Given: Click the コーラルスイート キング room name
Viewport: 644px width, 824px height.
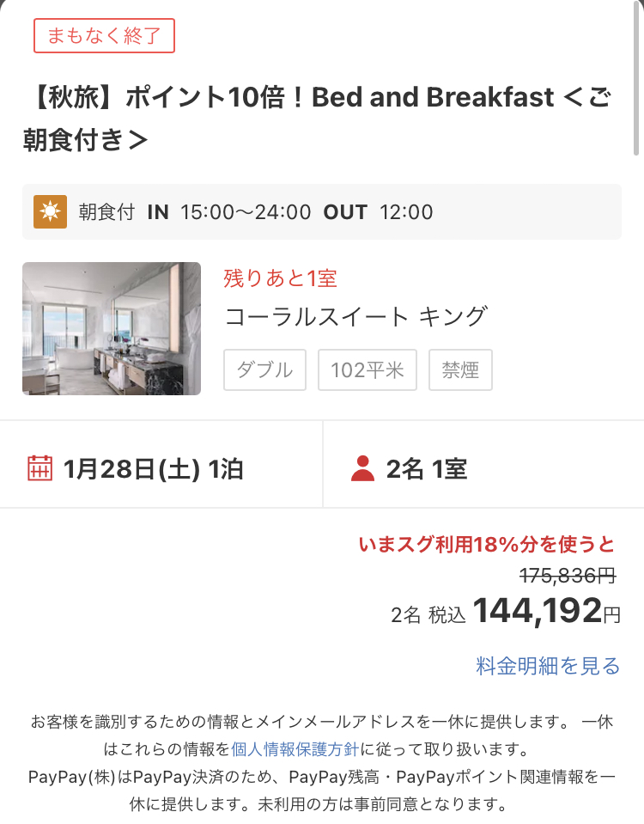Looking at the screenshot, I should point(356,317).
